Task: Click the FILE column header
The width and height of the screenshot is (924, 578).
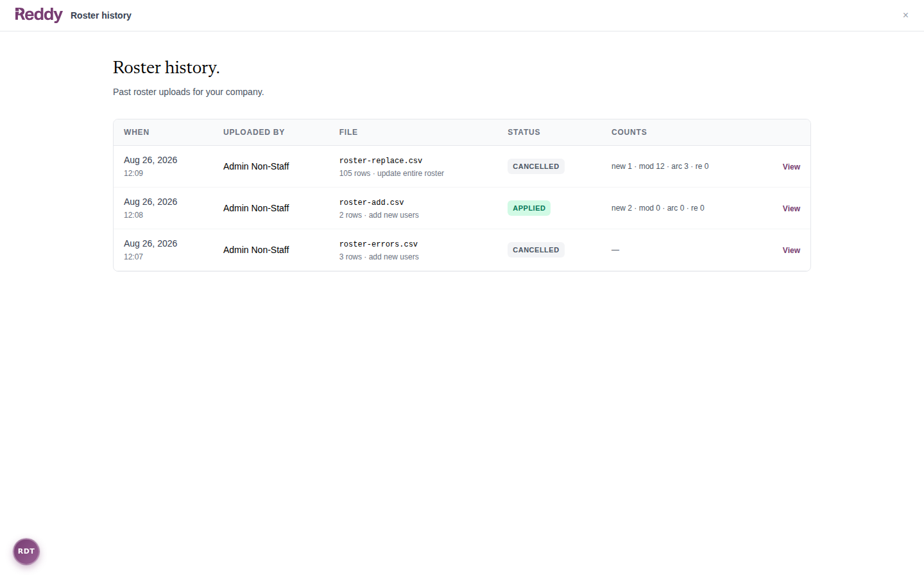Action: [348, 132]
